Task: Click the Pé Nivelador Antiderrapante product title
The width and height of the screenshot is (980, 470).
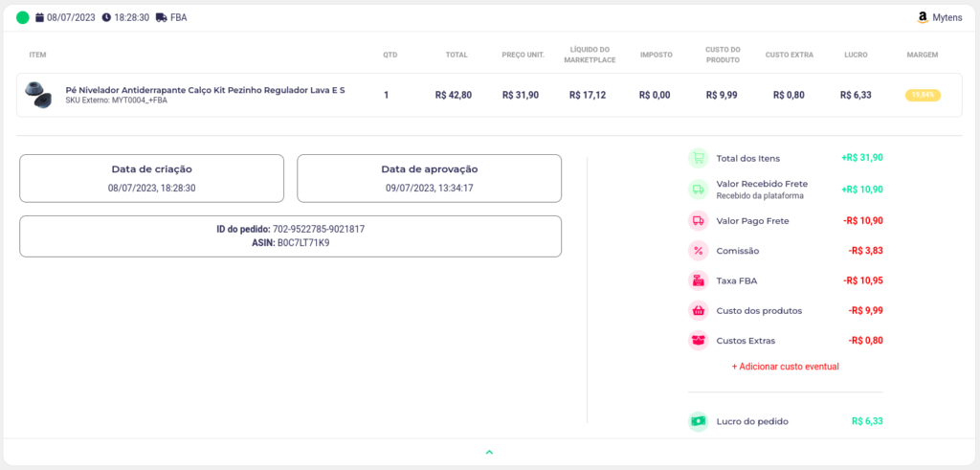Action: (205, 90)
